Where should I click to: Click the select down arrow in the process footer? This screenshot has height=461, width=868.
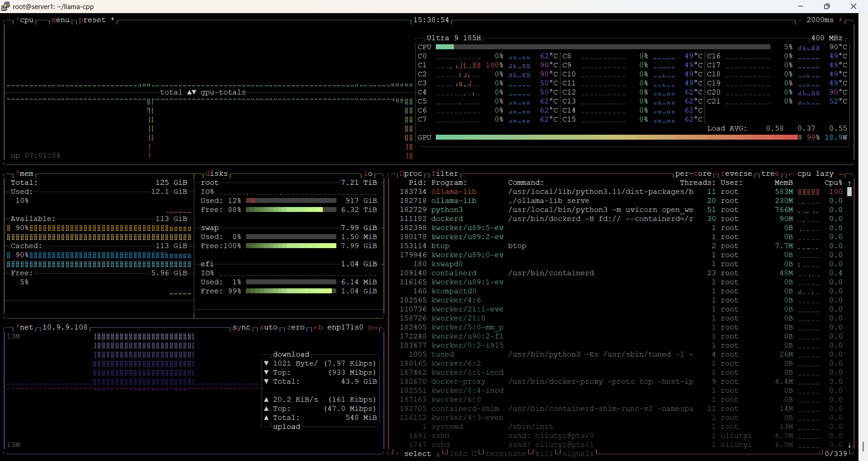point(438,454)
